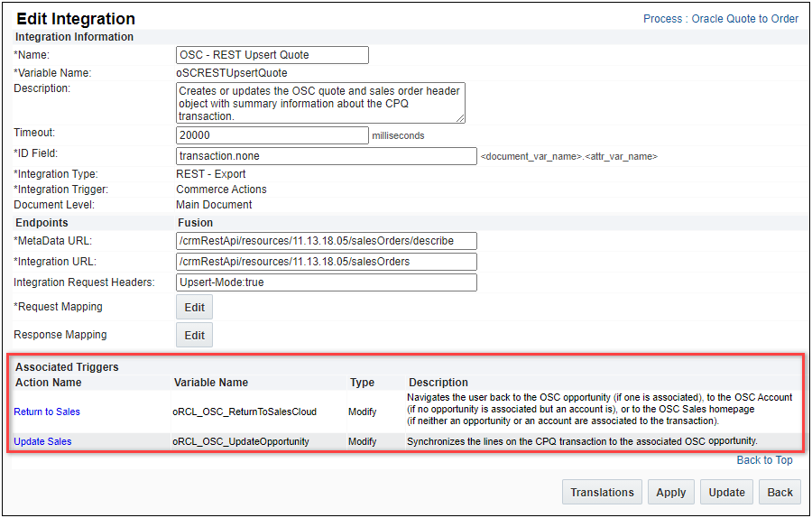Click the milliseconds label beside Timeout

point(398,135)
